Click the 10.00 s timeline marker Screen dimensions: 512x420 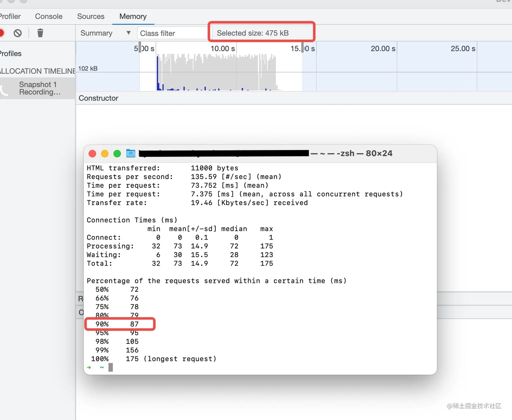[222, 48]
